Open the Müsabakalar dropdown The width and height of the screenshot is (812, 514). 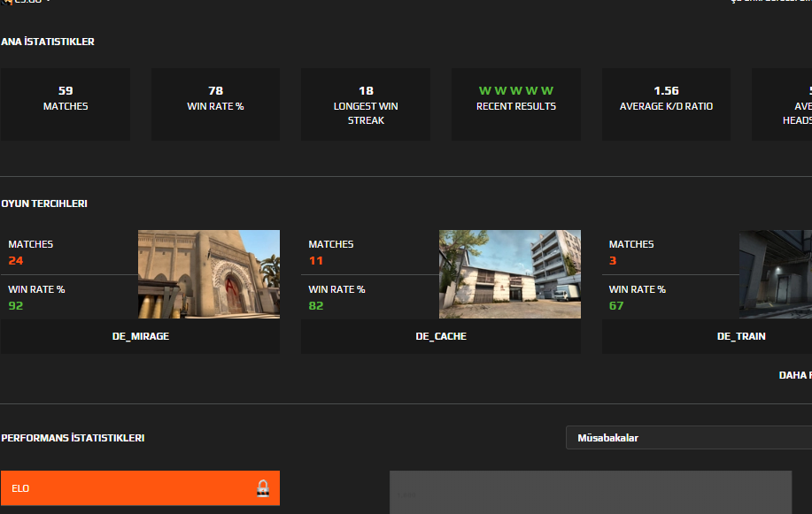point(689,438)
